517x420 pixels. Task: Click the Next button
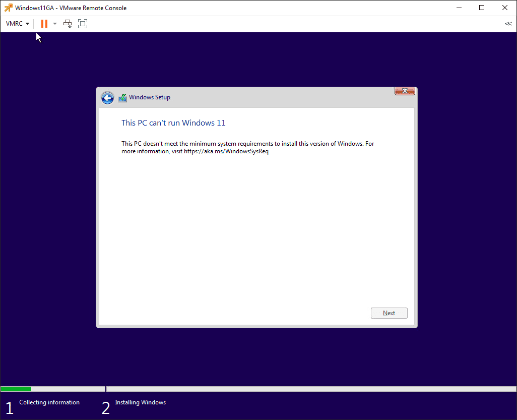point(389,313)
